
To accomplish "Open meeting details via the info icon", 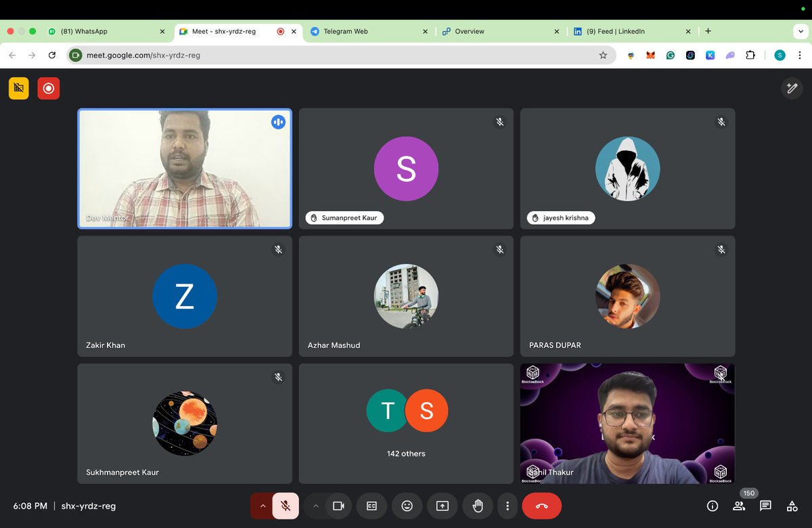I will pyautogui.click(x=712, y=506).
